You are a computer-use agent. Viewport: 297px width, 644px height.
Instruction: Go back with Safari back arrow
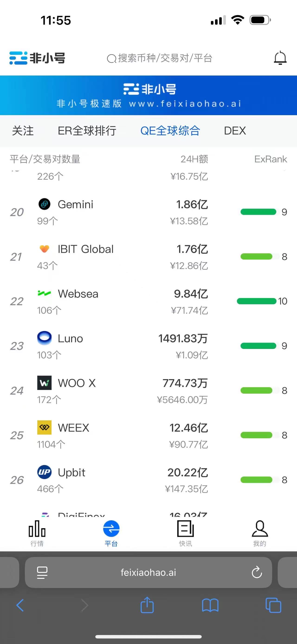click(20, 605)
